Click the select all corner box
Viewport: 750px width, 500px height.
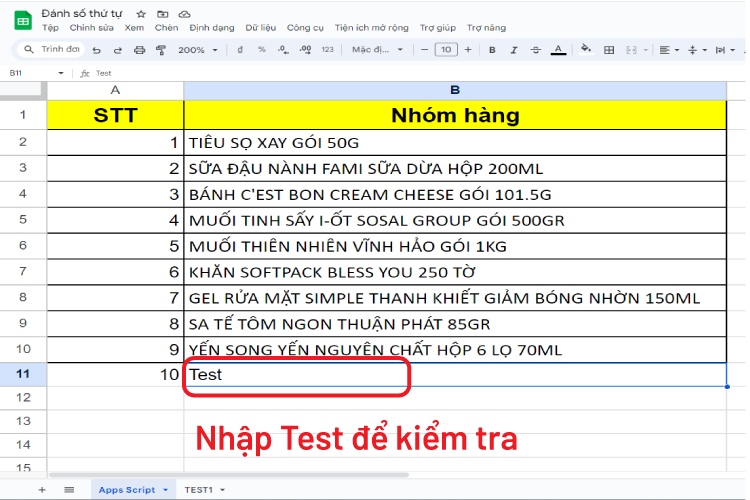(x=23, y=90)
